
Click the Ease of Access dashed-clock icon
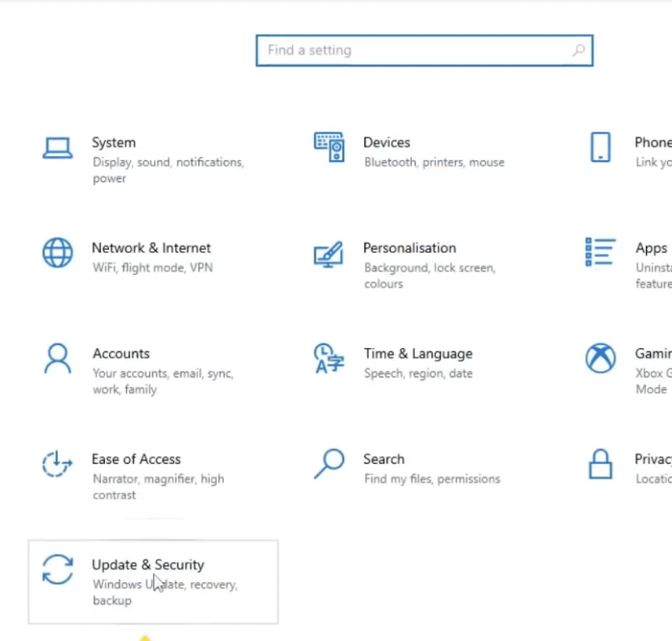click(58, 464)
